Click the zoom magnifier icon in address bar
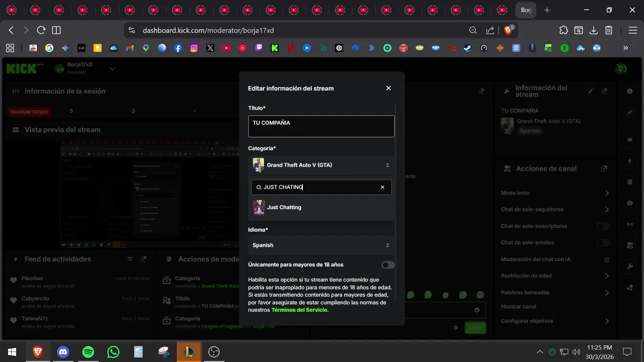 [473, 30]
